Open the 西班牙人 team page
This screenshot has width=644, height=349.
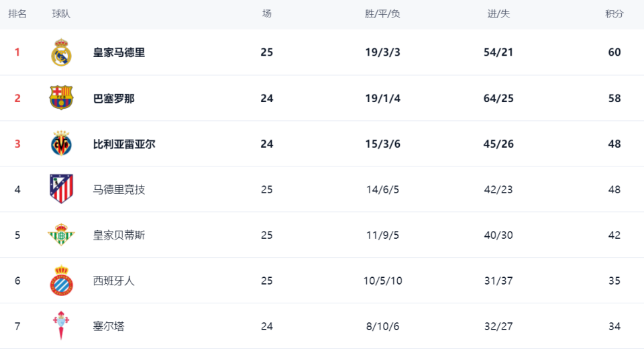point(113,281)
